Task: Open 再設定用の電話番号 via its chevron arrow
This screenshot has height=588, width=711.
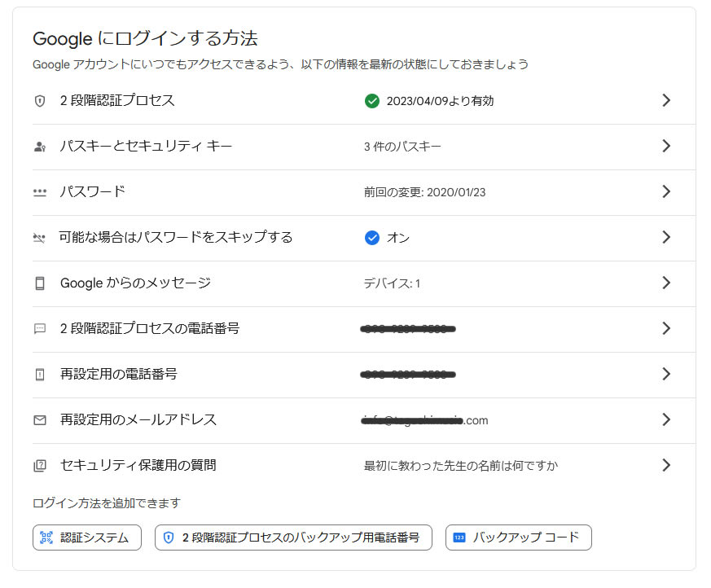Action: click(666, 374)
